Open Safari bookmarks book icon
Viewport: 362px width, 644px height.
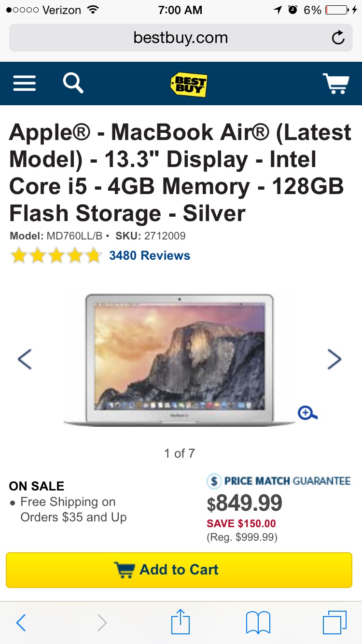click(x=258, y=623)
